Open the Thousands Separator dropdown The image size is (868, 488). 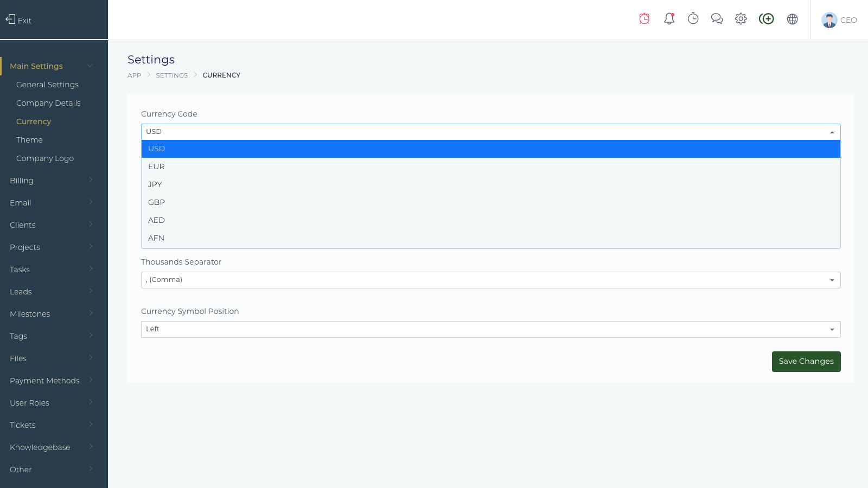pos(490,280)
